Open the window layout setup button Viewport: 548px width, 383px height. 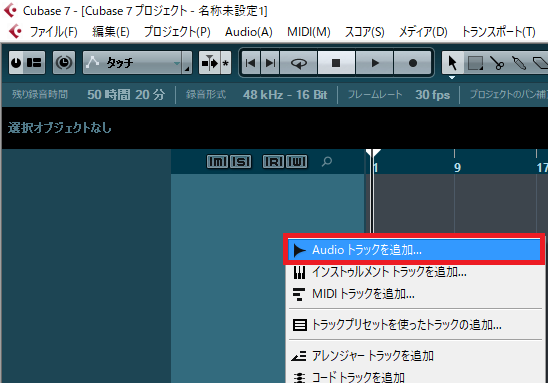(34, 63)
